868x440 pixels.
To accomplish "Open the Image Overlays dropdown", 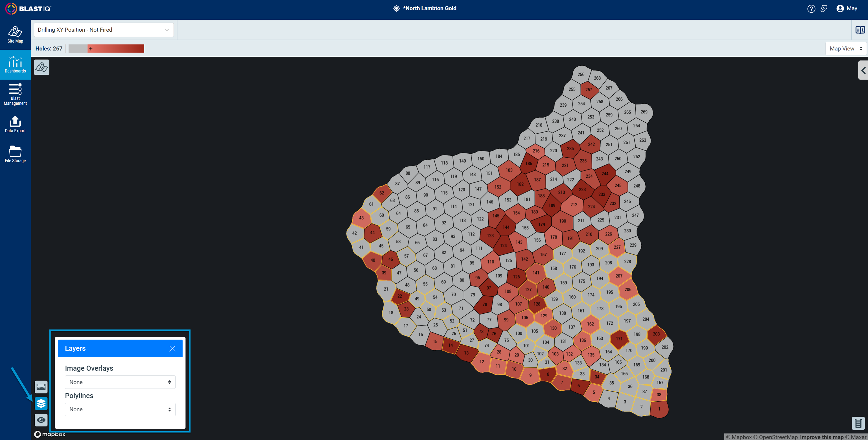I will pyautogui.click(x=120, y=382).
